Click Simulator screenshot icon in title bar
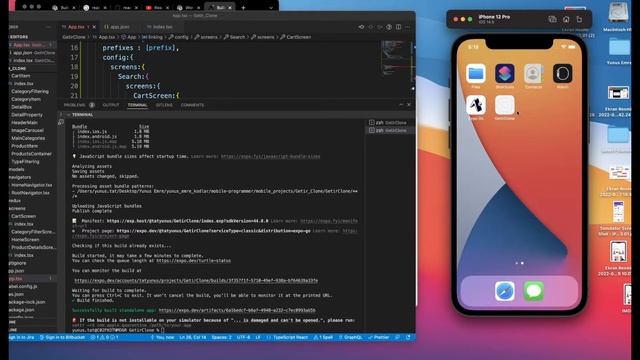 (x=552, y=19)
